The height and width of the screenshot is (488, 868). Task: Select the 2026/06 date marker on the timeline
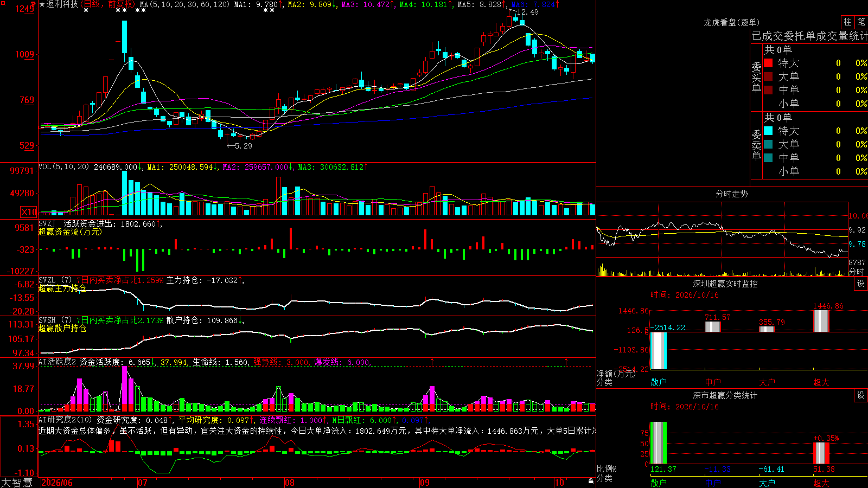coord(57,483)
